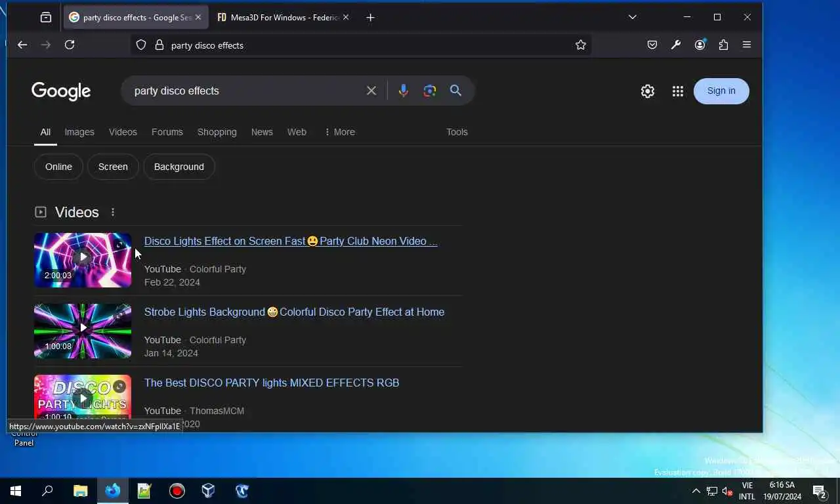
Task: Search by image with Google Lens icon
Action: tap(430, 91)
